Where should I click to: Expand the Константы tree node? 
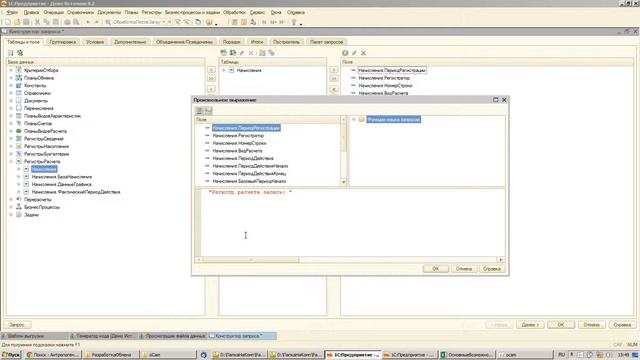tap(11, 85)
